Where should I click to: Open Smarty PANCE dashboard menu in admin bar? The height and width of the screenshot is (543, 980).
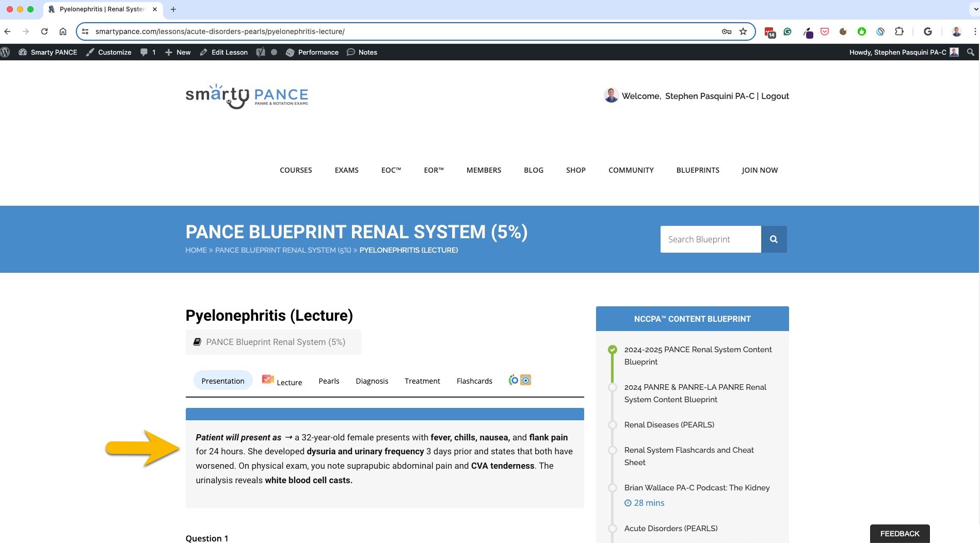click(47, 52)
